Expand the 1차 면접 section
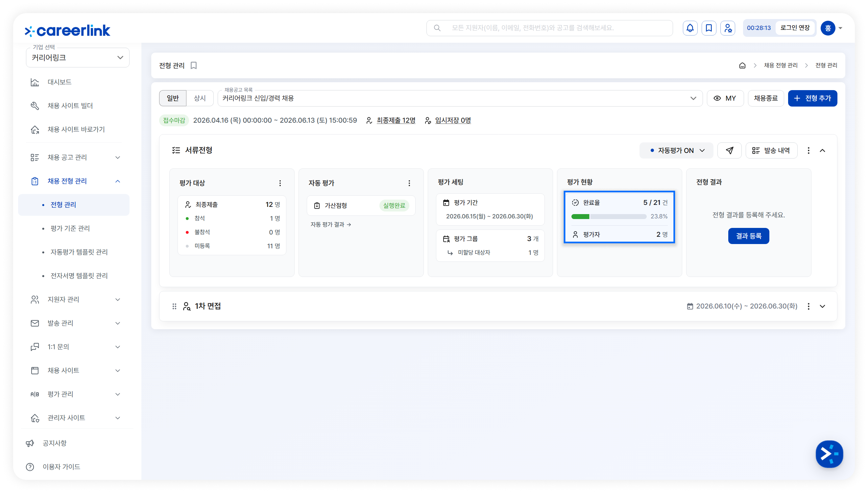868x493 pixels. pos(822,307)
